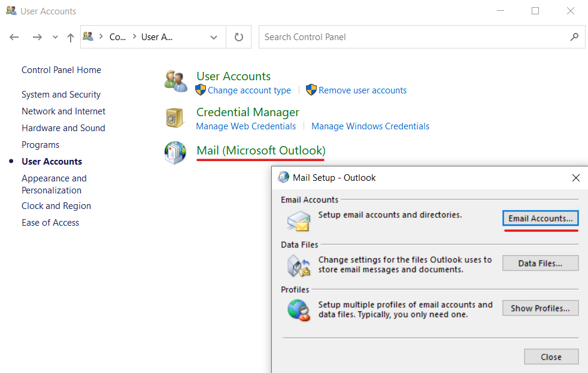Screen dimensions: 588x373
Task: Open System and Security category
Action: 61,95
